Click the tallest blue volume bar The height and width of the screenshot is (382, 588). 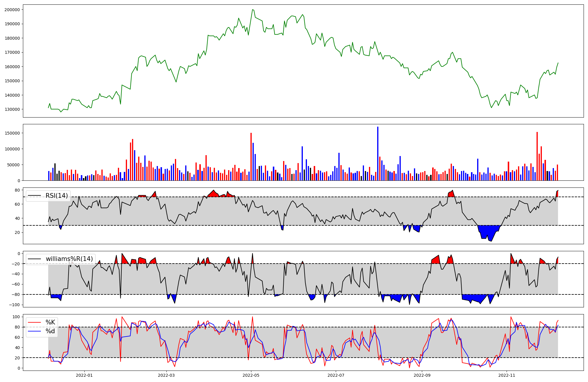[x=378, y=153]
